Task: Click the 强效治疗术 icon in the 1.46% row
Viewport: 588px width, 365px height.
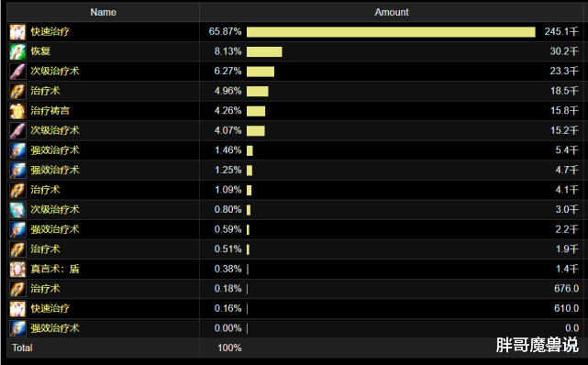Action: [x=17, y=150]
